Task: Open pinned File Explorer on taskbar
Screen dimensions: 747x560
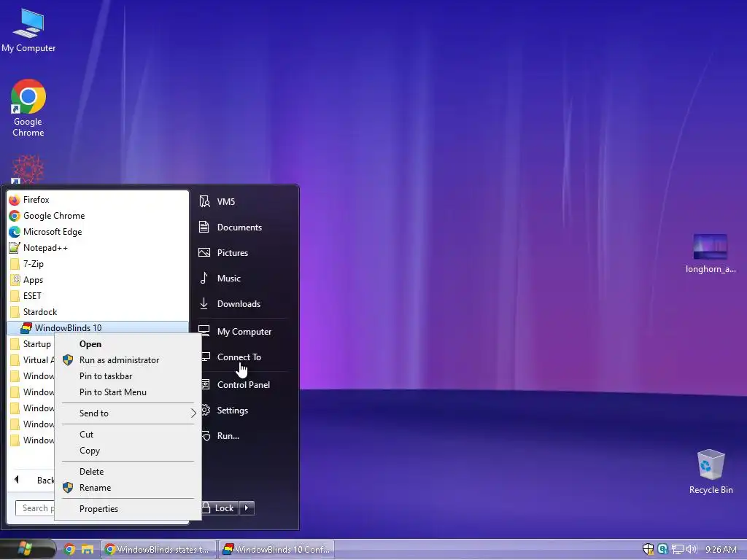Action: click(88, 550)
